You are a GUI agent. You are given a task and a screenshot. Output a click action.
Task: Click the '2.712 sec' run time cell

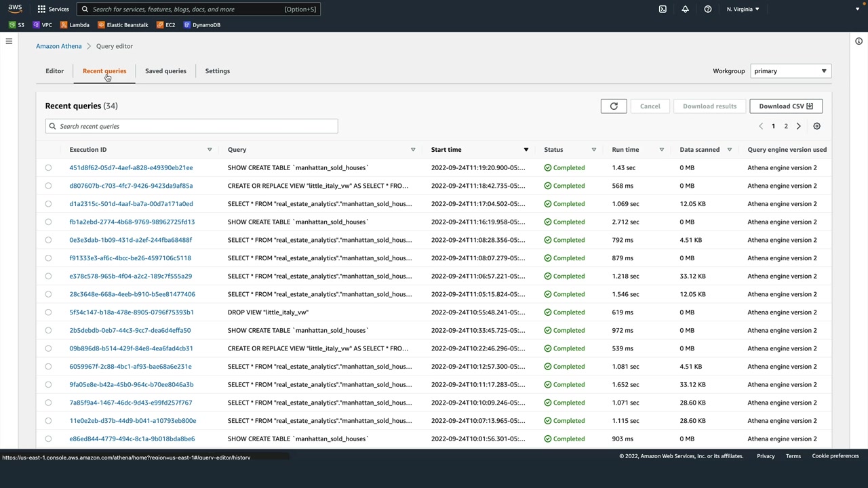624,222
